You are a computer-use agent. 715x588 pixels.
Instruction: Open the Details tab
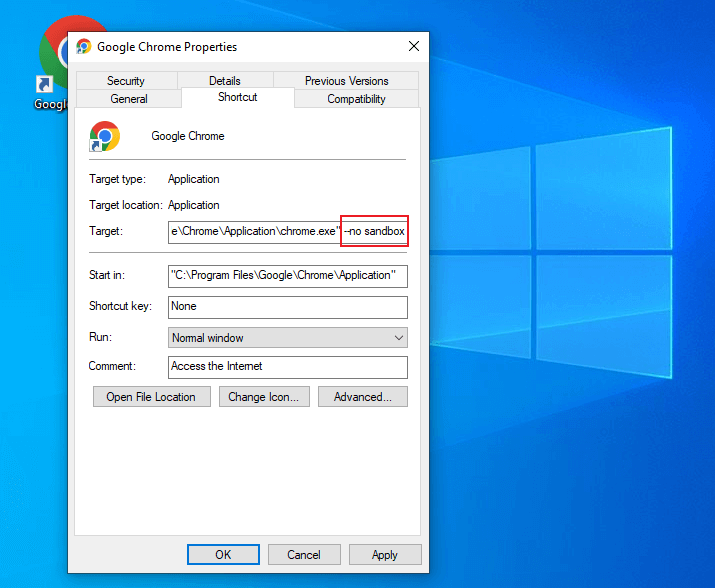pyautogui.click(x=225, y=81)
